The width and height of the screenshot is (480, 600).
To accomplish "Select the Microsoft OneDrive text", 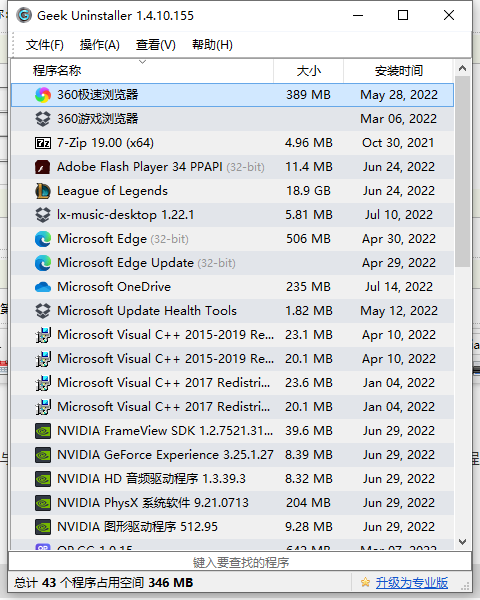I will click(x=114, y=287).
